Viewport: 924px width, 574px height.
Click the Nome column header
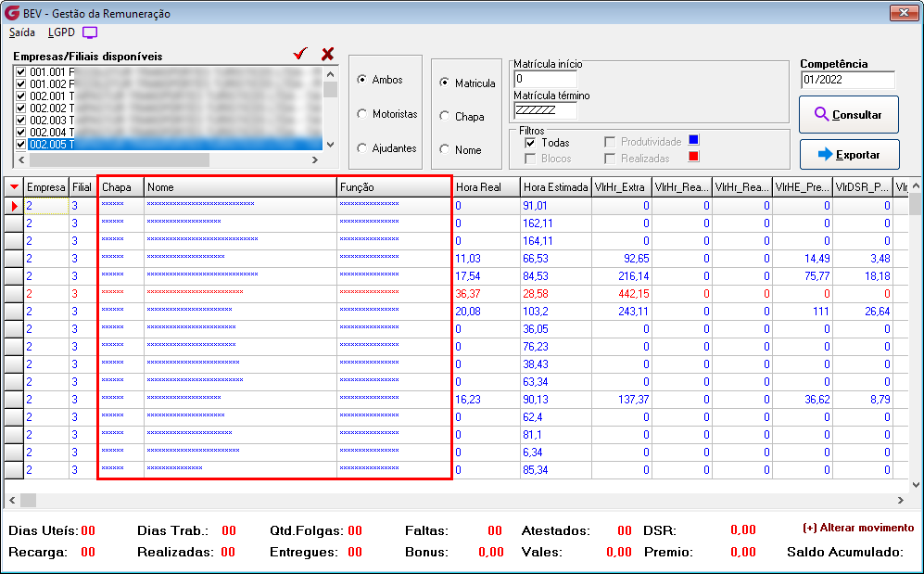click(x=240, y=187)
